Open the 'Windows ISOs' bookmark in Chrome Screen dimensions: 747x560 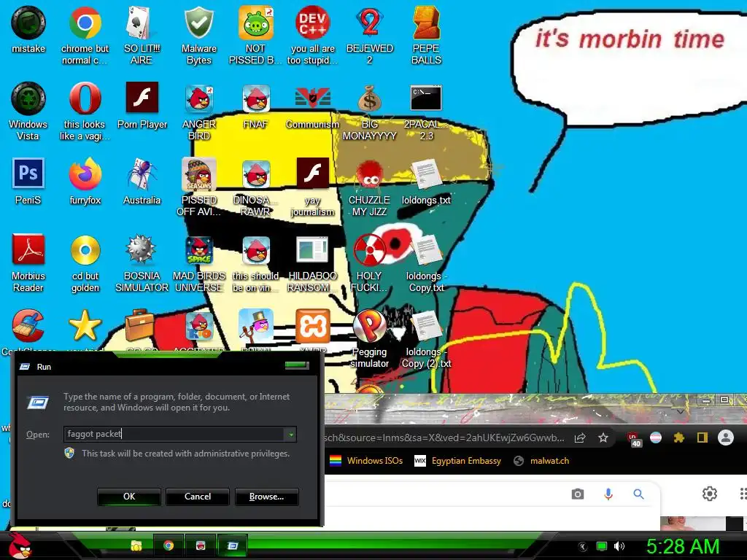[366, 461]
